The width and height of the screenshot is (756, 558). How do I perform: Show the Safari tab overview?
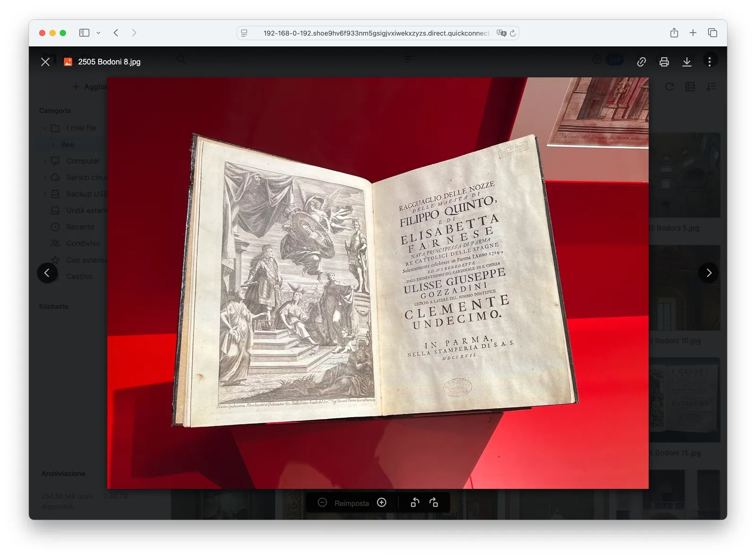(713, 33)
